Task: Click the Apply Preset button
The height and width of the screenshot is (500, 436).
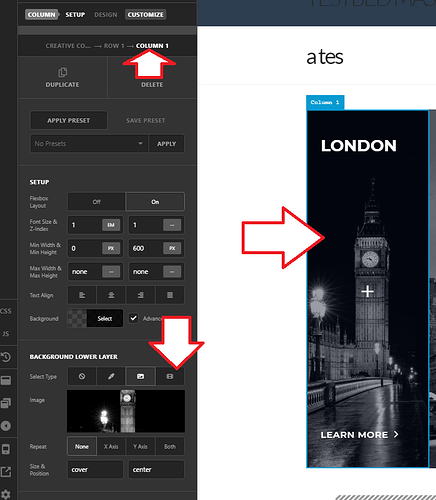Action: (x=69, y=120)
